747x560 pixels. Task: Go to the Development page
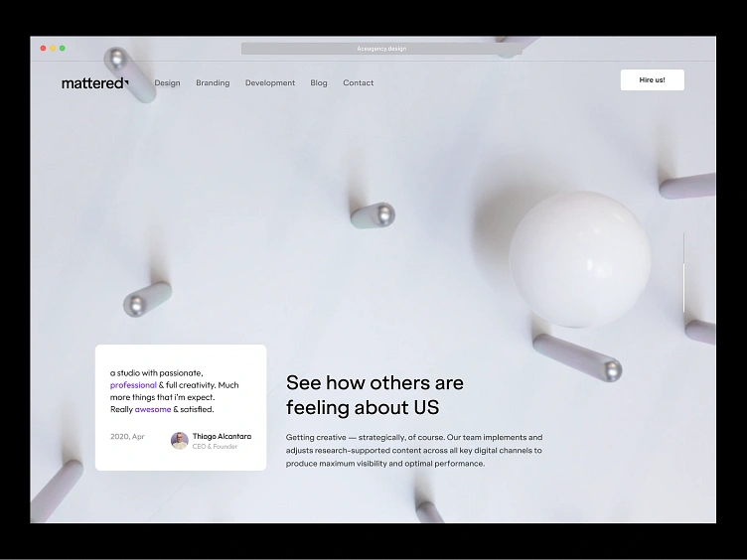pos(270,82)
